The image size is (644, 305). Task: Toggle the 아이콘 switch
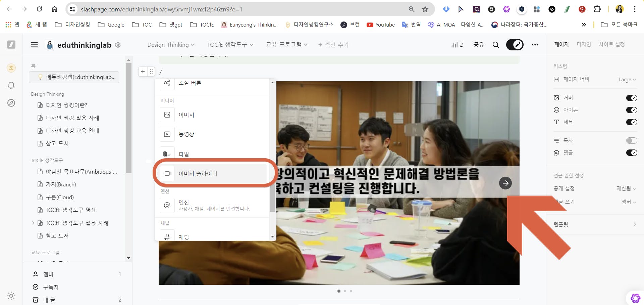pos(632,110)
